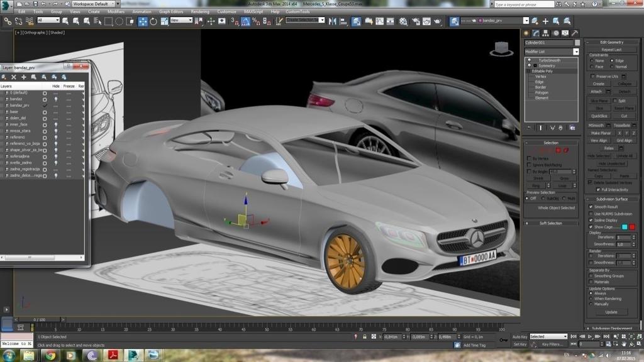
Task: Enable the Preserve UVs checkbox
Action: pyautogui.click(x=592, y=76)
